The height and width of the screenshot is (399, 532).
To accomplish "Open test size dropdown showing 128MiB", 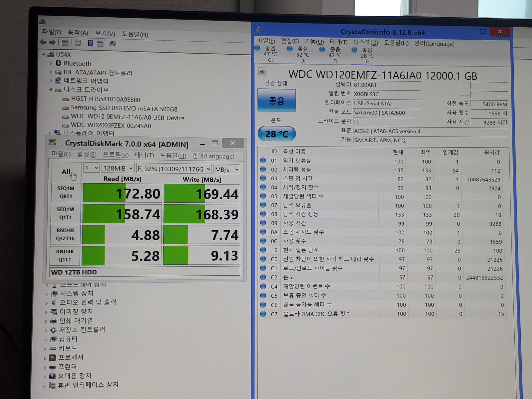I will [118, 168].
